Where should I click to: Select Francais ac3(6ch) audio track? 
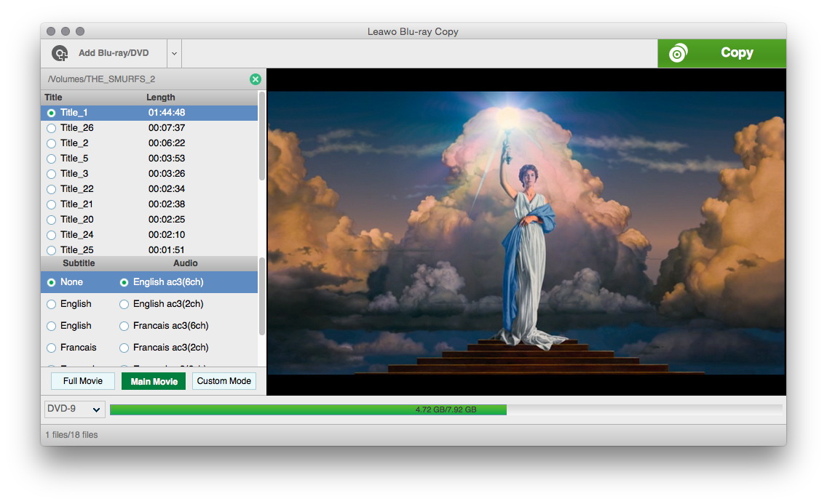(x=124, y=326)
